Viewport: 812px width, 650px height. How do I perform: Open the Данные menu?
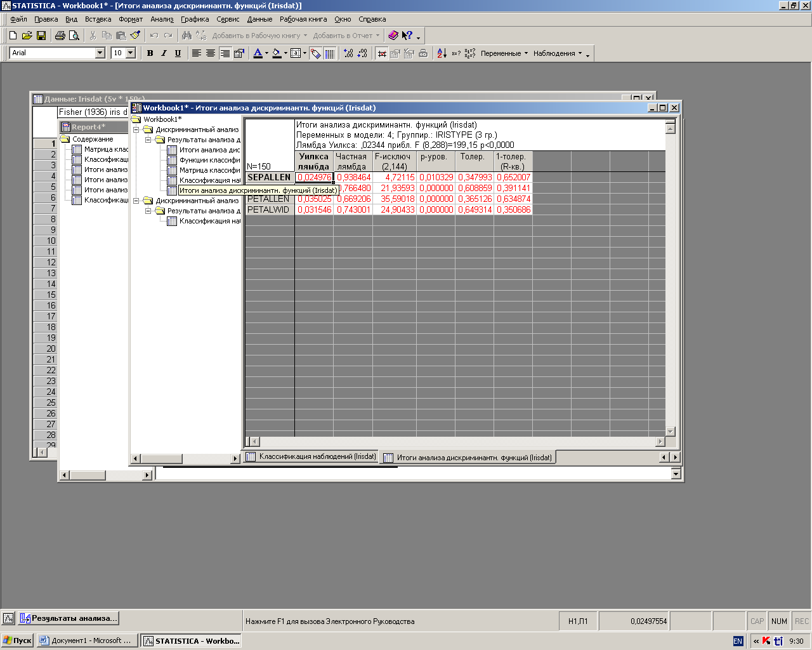(259, 19)
